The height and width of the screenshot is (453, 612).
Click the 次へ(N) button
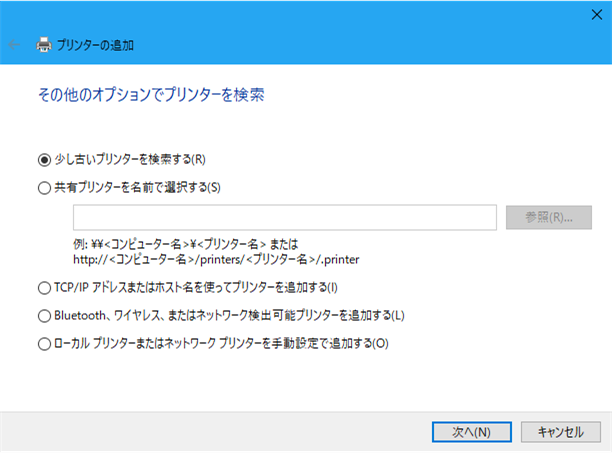(x=471, y=432)
